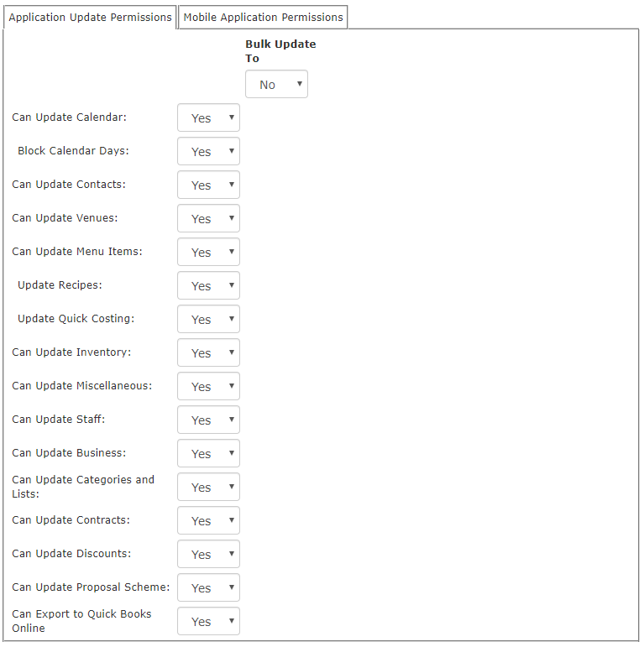Change Can Update Contacts permission dropdown
644x647 pixels.
[x=208, y=185]
